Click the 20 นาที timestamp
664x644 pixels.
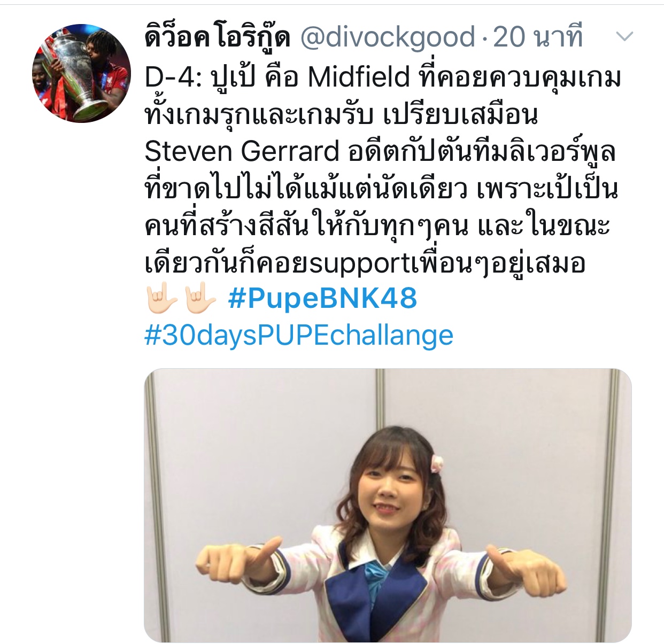coord(538,37)
